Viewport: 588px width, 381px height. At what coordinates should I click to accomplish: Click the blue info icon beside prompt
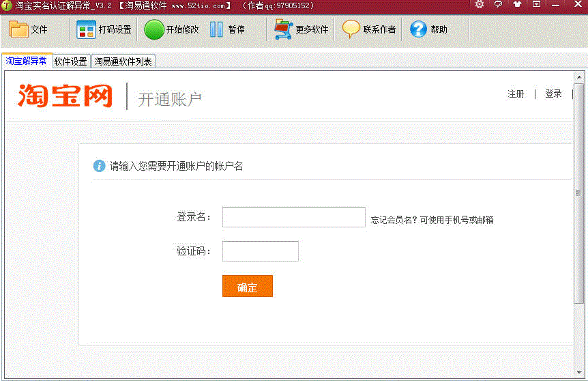100,165
